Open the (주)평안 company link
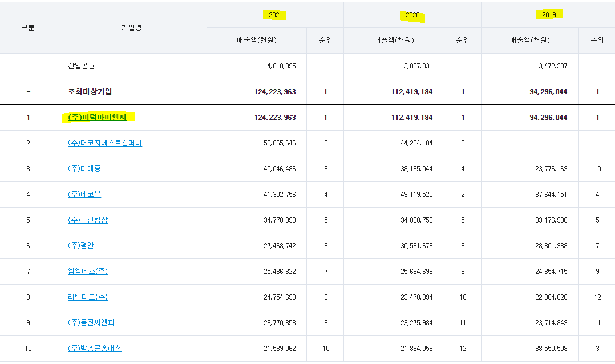Screen dimensions: 615x364 click(x=81, y=245)
